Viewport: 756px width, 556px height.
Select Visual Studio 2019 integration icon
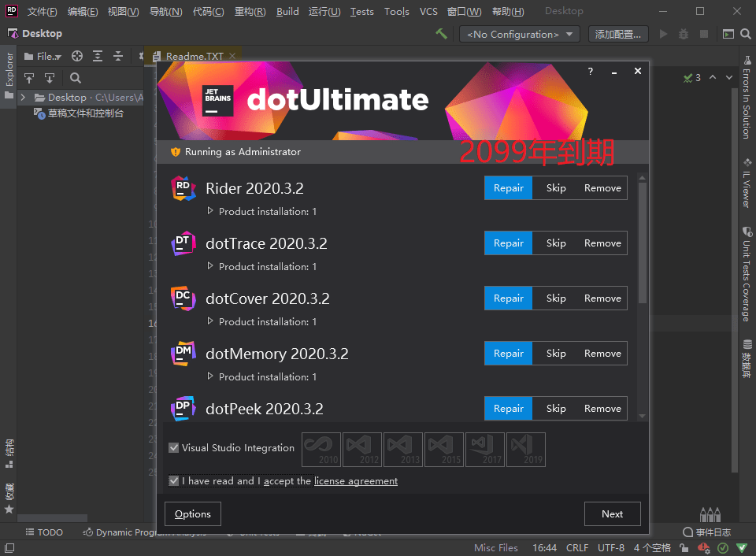point(526,450)
